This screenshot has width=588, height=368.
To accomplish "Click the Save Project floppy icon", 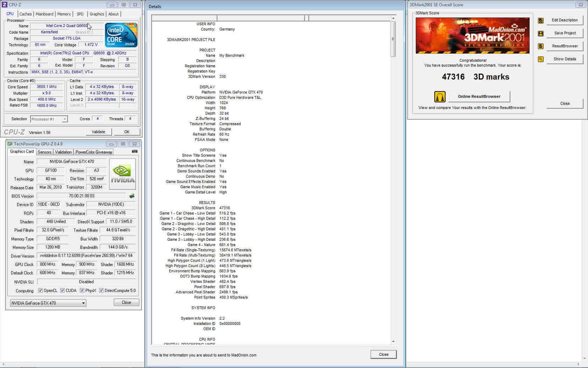I will [x=541, y=33].
